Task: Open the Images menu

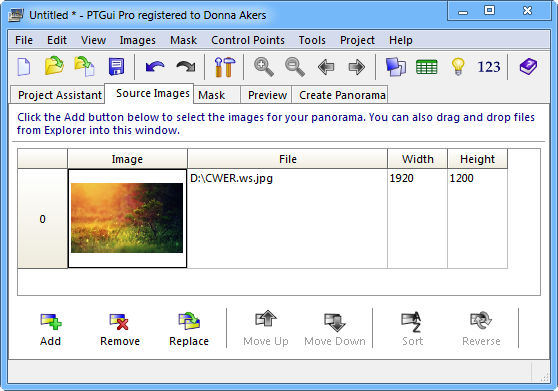Action: pos(137,40)
